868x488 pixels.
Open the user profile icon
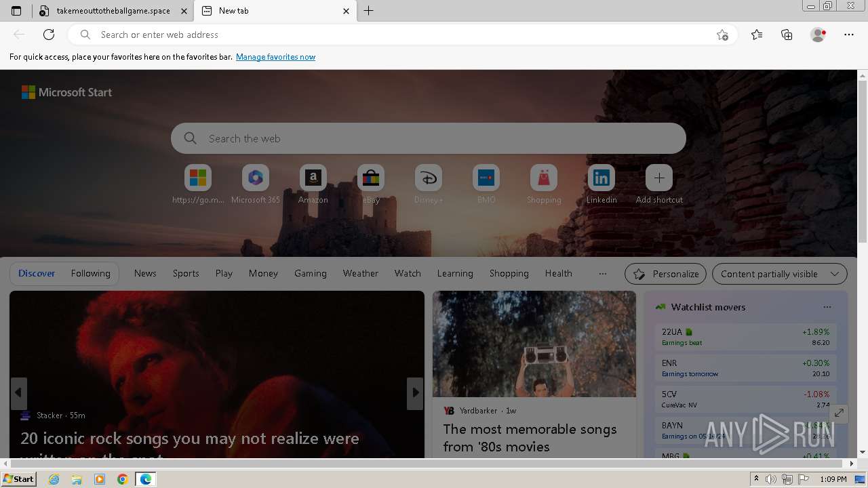(x=818, y=35)
